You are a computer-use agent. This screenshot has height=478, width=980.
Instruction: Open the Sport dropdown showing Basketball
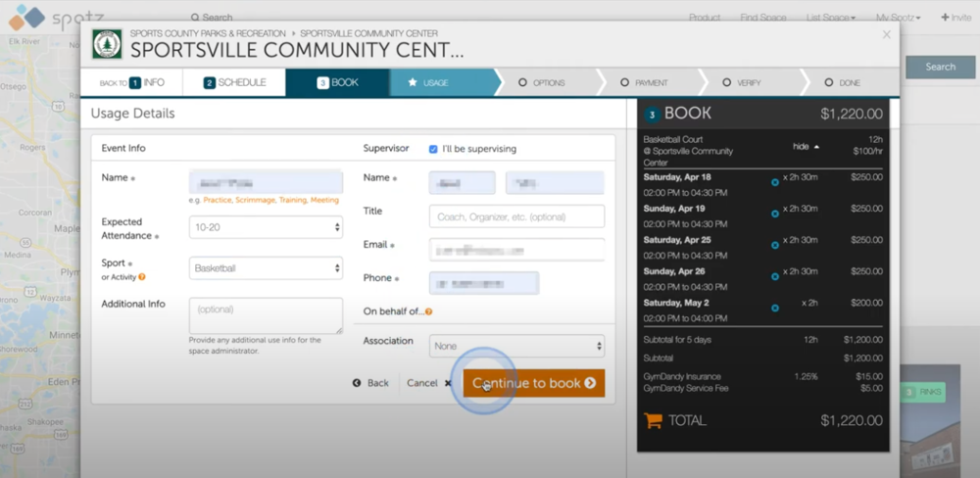[266, 268]
